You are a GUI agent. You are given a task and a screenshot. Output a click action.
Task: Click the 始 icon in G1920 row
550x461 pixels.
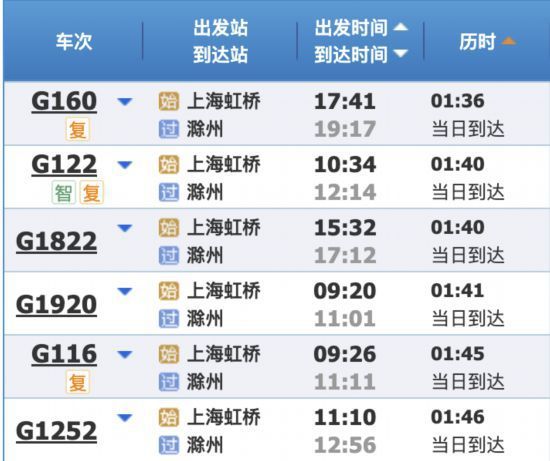[169, 291]
